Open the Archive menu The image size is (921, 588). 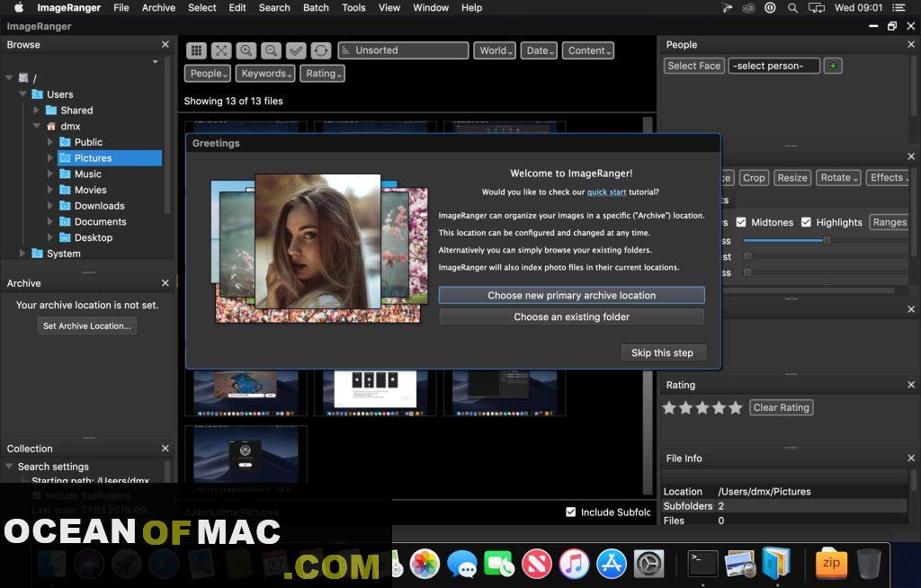[x=158, y=7]
